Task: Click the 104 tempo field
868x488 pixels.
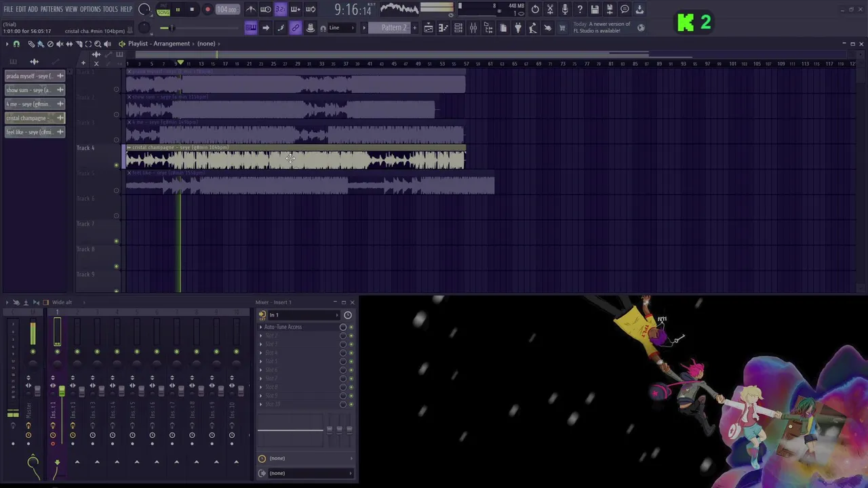Action: click(x=227, y=9)
